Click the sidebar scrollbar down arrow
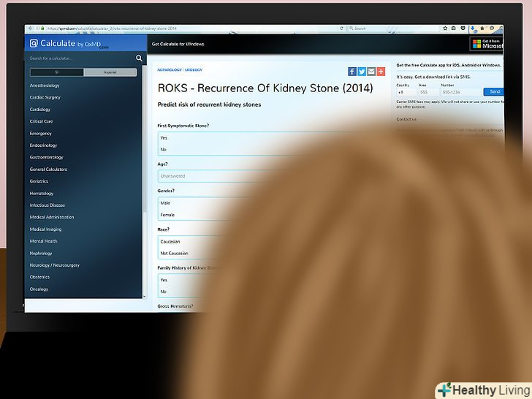This screenshot has height=399, width=532. (145, 296)
